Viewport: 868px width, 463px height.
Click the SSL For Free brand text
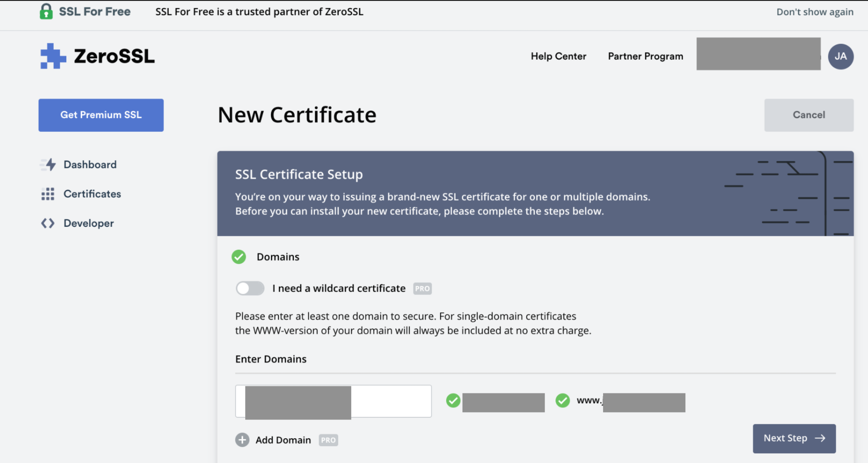[x=95, y=12]
